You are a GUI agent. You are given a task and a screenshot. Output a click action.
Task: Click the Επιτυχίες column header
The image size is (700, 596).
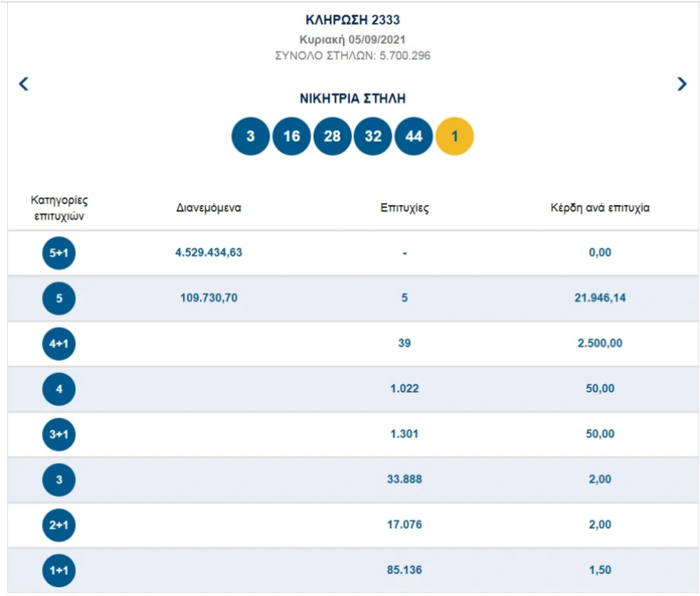(x=405, y=208)
